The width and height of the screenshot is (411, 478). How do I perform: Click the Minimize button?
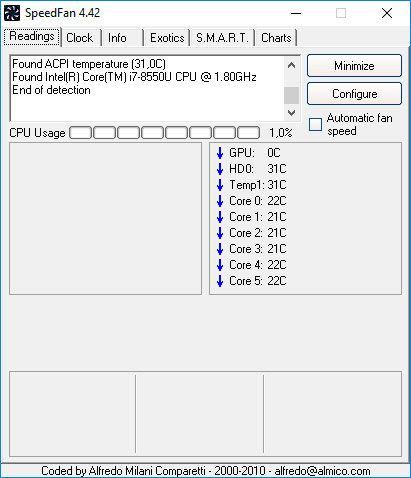354,66
